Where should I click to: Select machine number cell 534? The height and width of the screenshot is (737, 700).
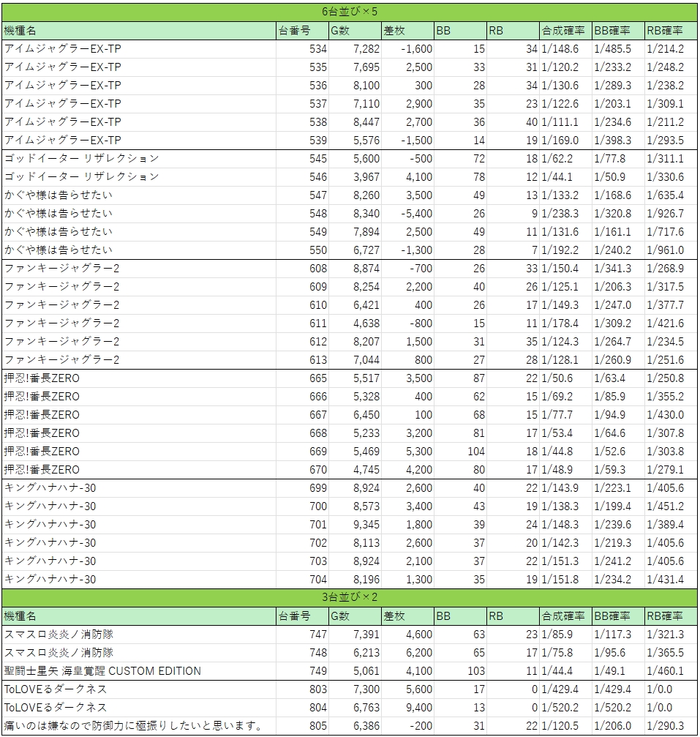(x=303, y=49)
